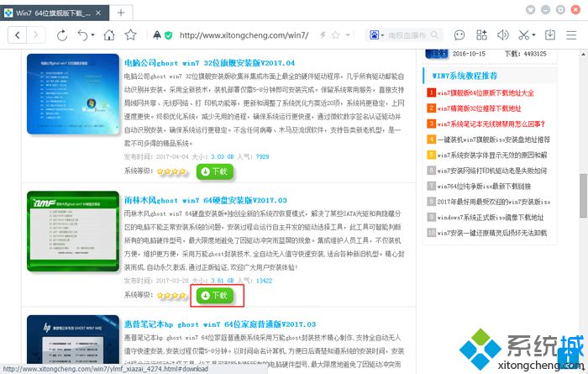Open the chat bubble toolbar icon
Image resolution: width=588 pixels, height=374 pixels.
point(459,35)
